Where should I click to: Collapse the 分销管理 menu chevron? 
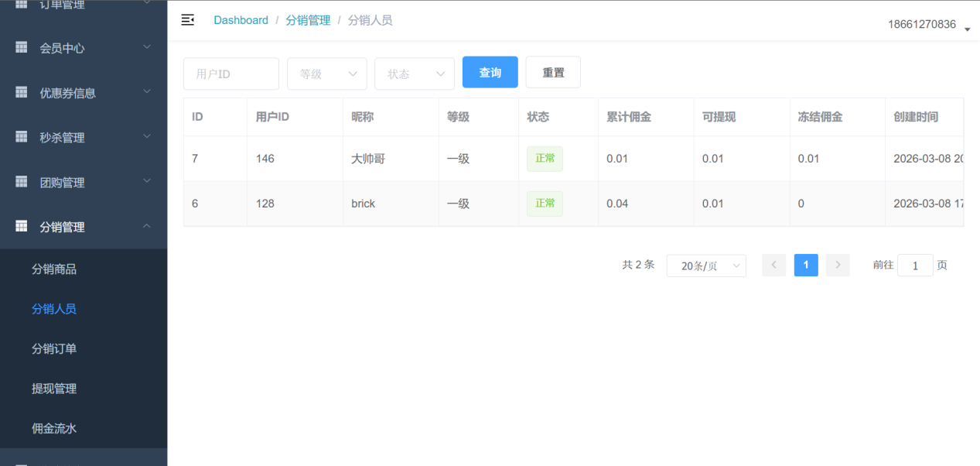pos(147,226)
